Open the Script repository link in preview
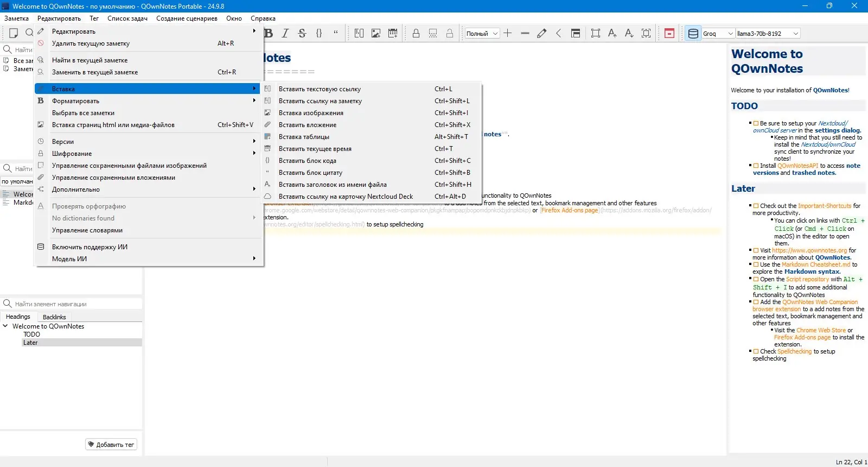The width and height of the screenshot is (868, 467). 807,280
